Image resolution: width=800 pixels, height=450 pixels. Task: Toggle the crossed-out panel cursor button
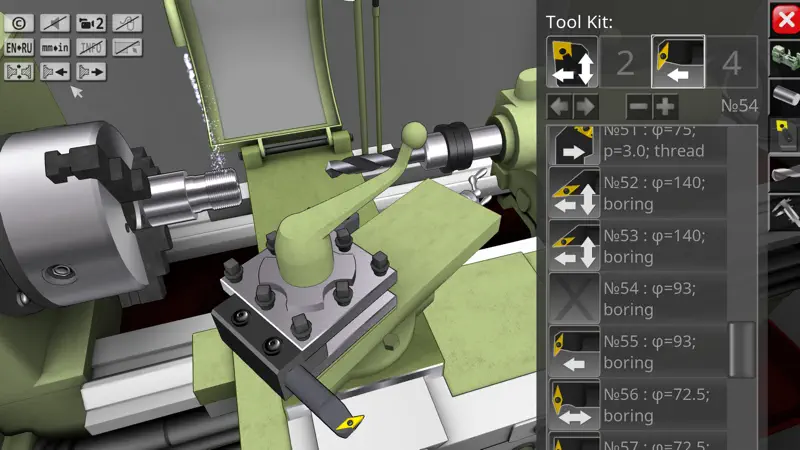click(x=127, y=47)
